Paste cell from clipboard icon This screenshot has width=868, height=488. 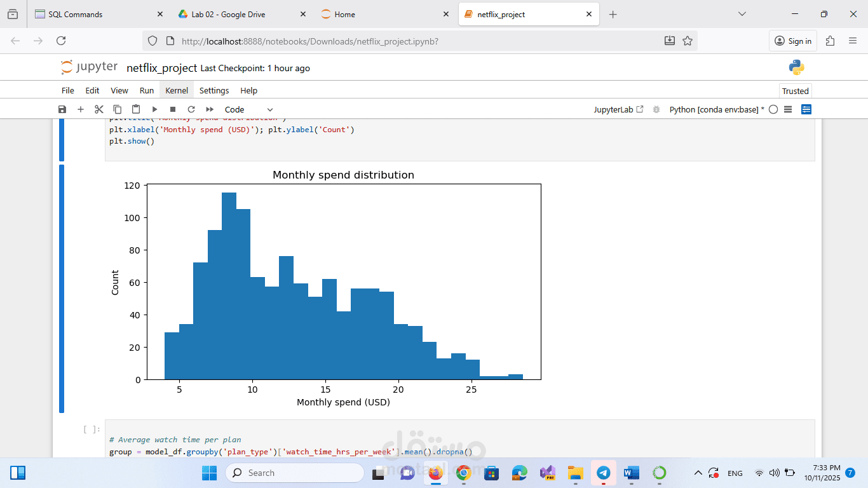coord(136,109)
